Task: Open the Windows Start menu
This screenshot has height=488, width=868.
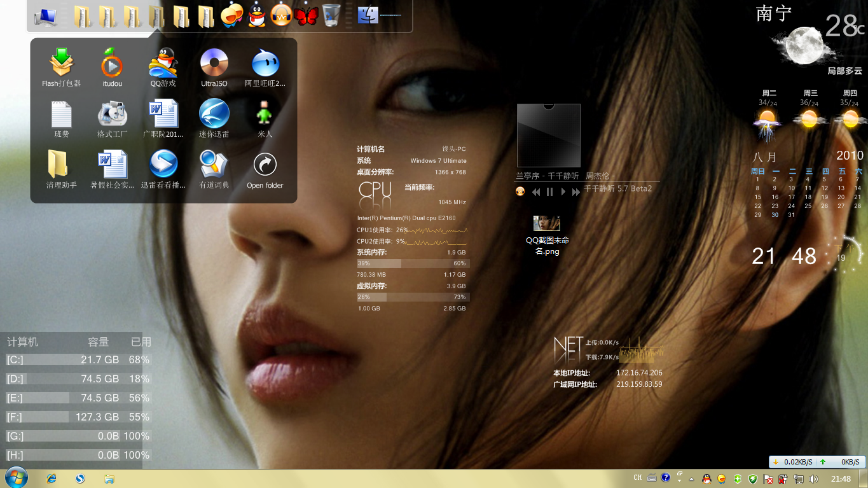Action: (x=15, y=478)
